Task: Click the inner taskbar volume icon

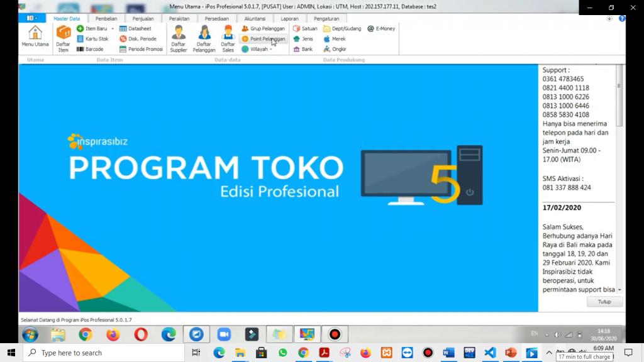Action: pos(557,334)
